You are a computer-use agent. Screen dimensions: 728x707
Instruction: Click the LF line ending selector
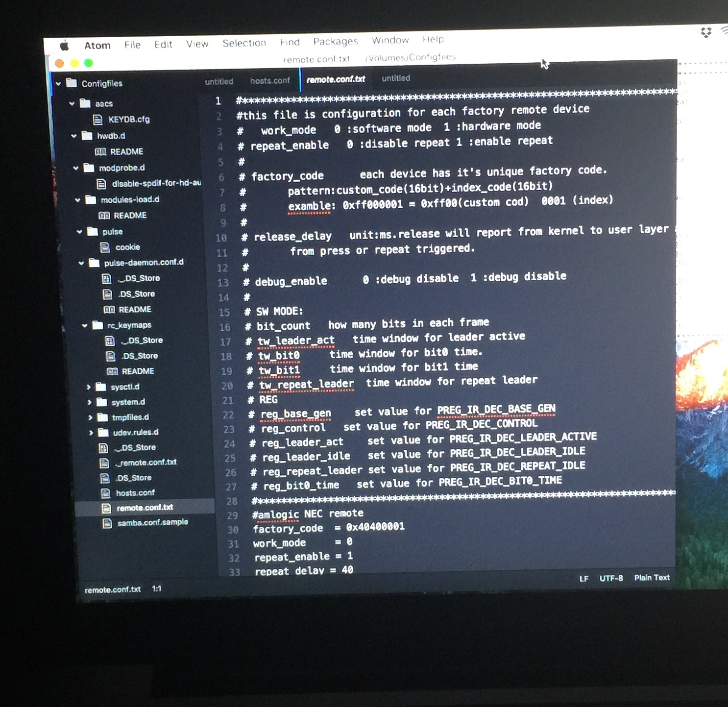point(583,579)
